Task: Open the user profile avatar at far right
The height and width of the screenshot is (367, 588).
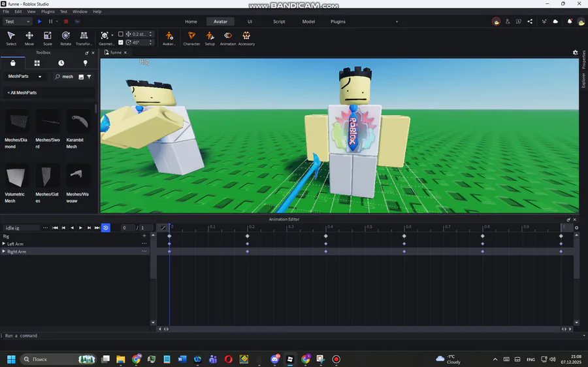Action: 581,22
